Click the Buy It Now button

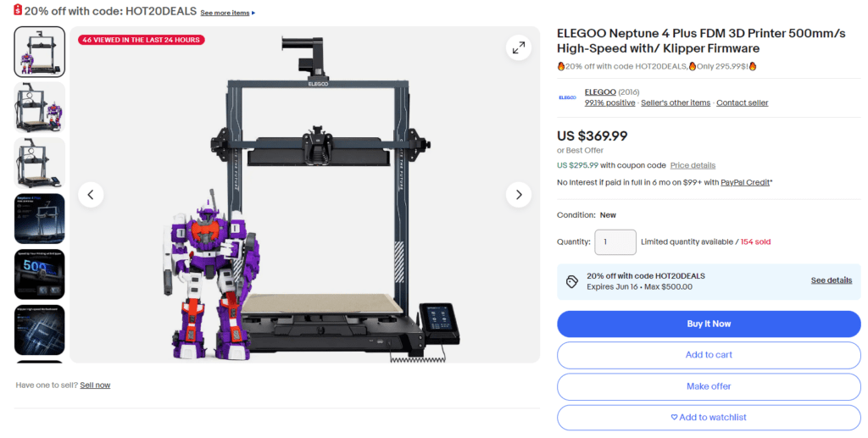tap(709, 324)
